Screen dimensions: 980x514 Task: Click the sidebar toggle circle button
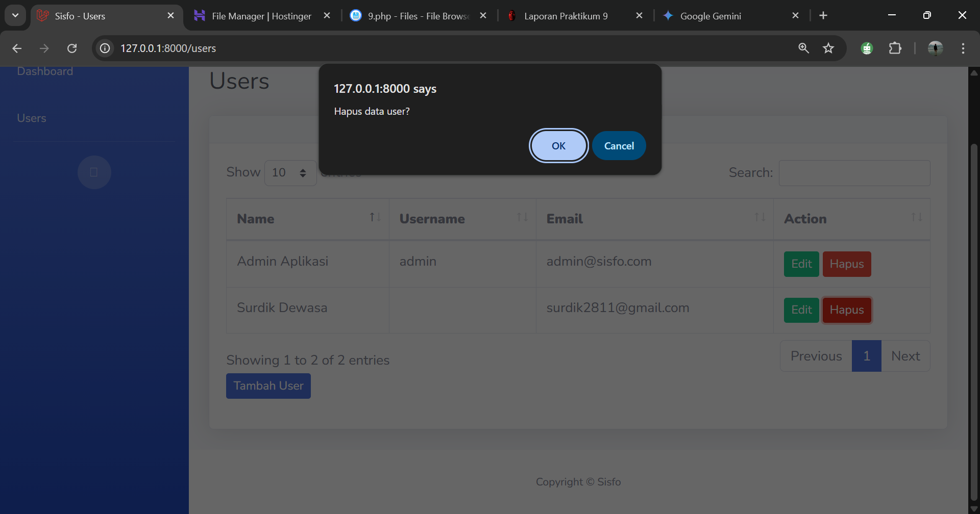(x=94, y=172)
